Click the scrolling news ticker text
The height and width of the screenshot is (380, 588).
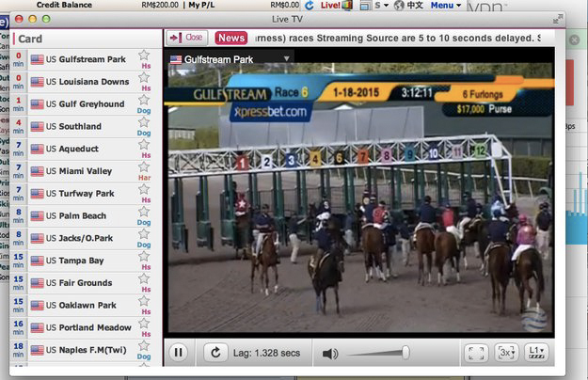[x=398, y=38]
